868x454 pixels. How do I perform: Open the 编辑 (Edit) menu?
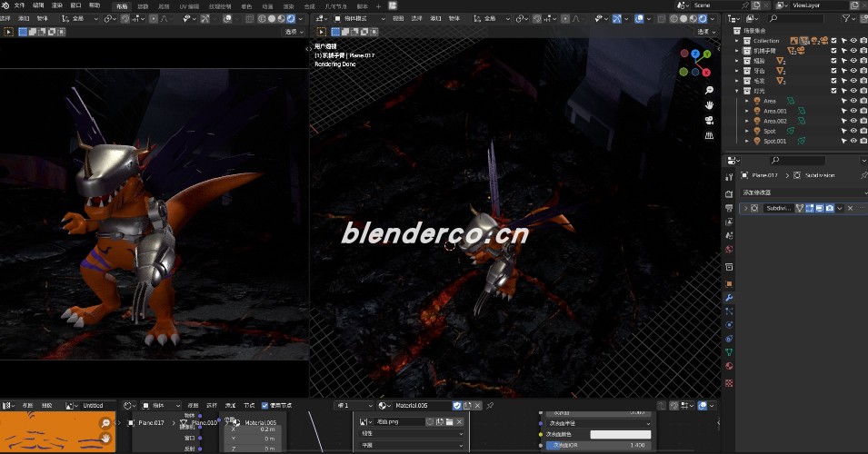[38, 5]
